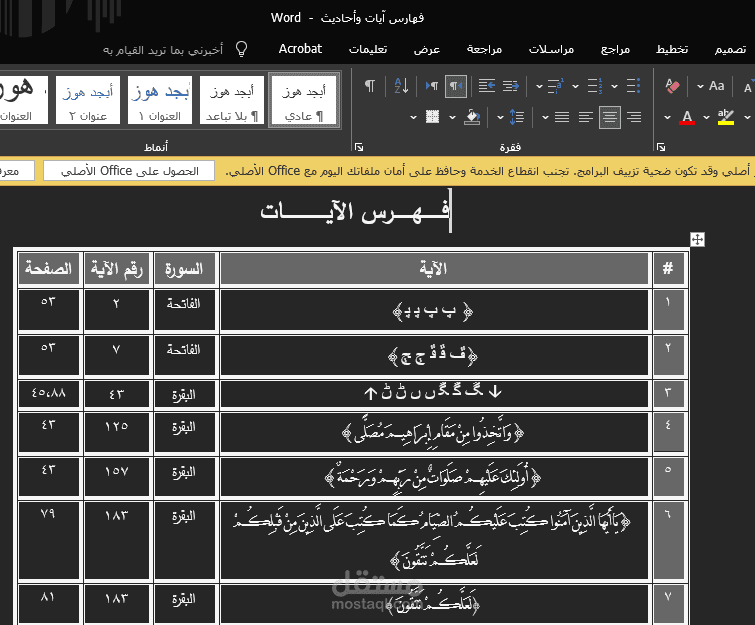755x625 pixels.
Task: Align text to the right
Action: 634,117
